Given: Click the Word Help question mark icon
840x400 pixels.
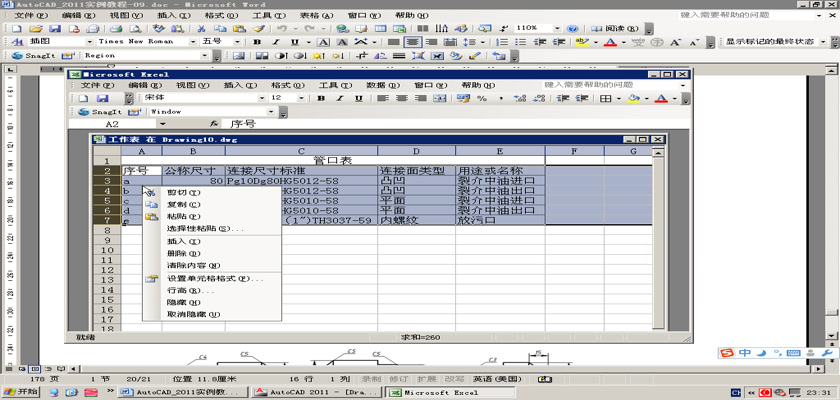Looking at the screenshot, I should pos(572,28).
